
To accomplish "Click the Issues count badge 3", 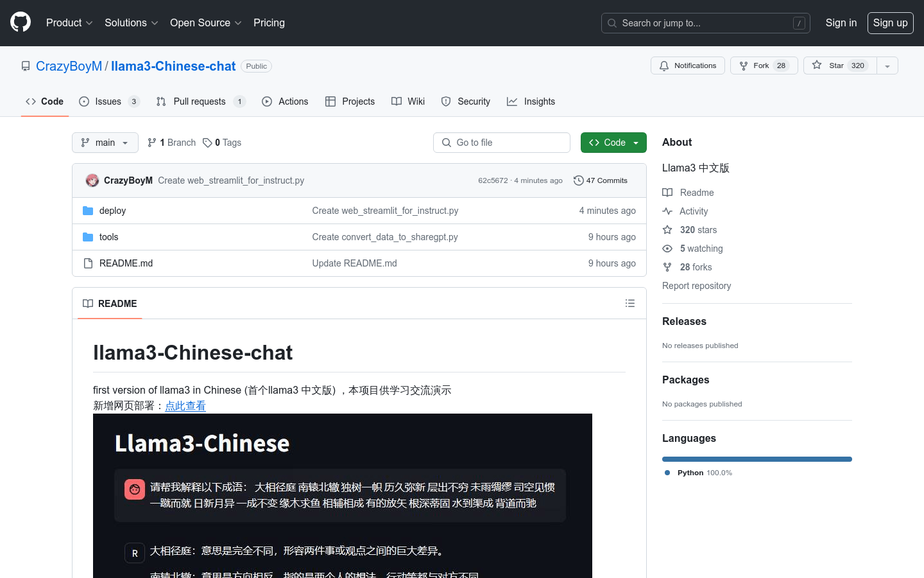I will [x=133, y=101].
